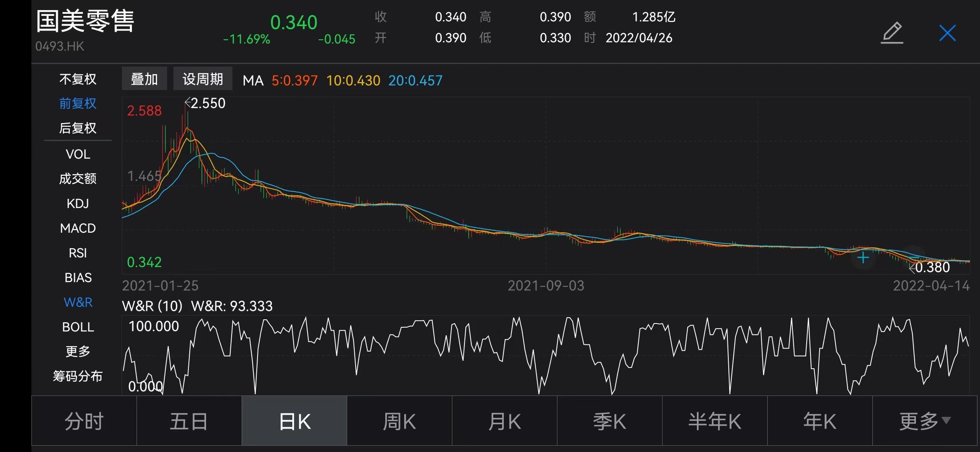980x452 pixels.
Task: Select the 前复权 price adjustment option
Action: 78,103
